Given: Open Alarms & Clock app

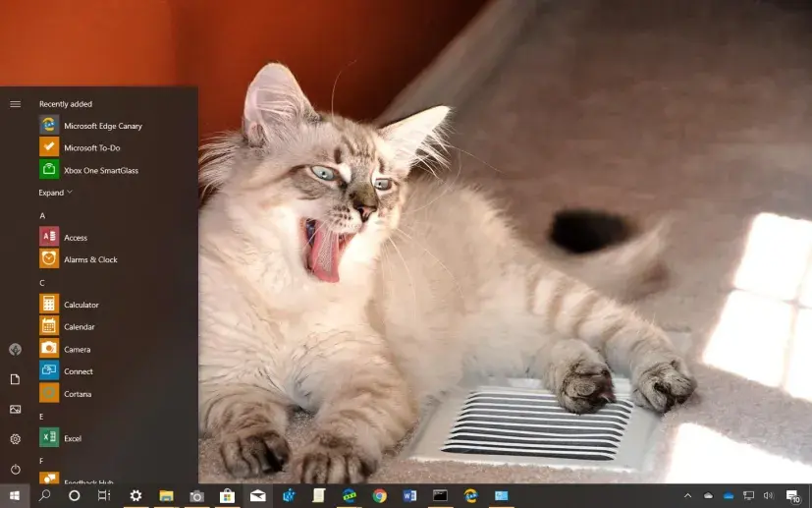Looking at the screenshot, I should [90, 259].
